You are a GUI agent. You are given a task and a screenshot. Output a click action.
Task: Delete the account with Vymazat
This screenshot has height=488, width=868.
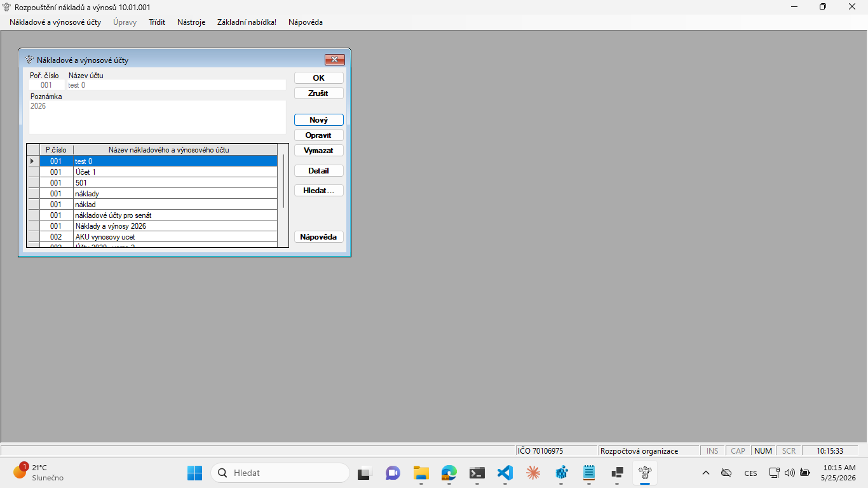[x=319, y=151]
